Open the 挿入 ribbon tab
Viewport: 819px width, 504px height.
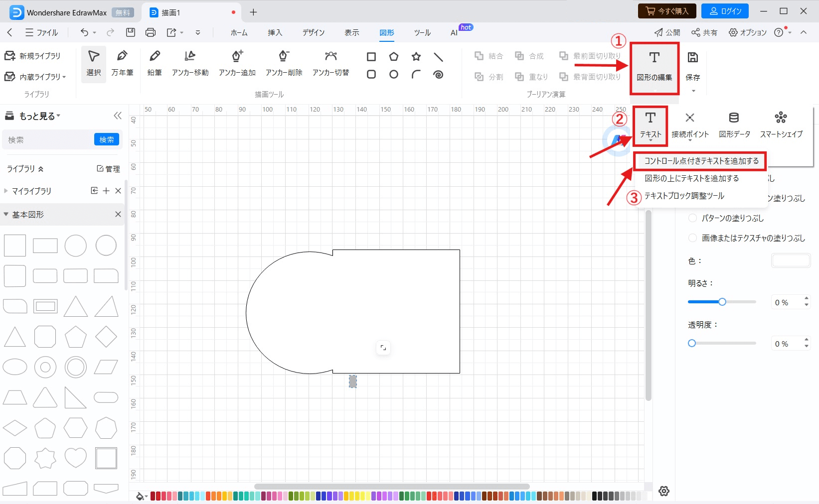coord(275,32)
